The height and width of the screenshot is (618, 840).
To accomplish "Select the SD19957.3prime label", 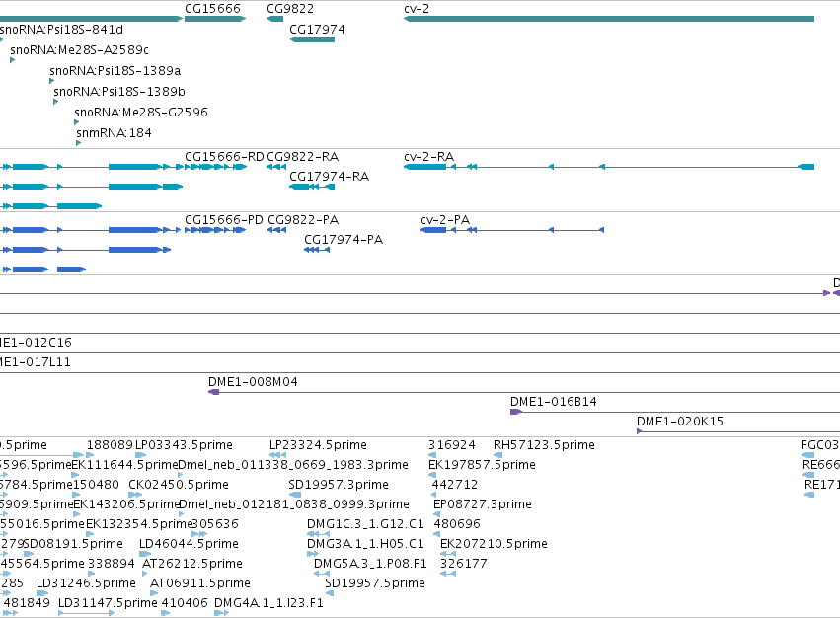I will click(x=339, y=485).
